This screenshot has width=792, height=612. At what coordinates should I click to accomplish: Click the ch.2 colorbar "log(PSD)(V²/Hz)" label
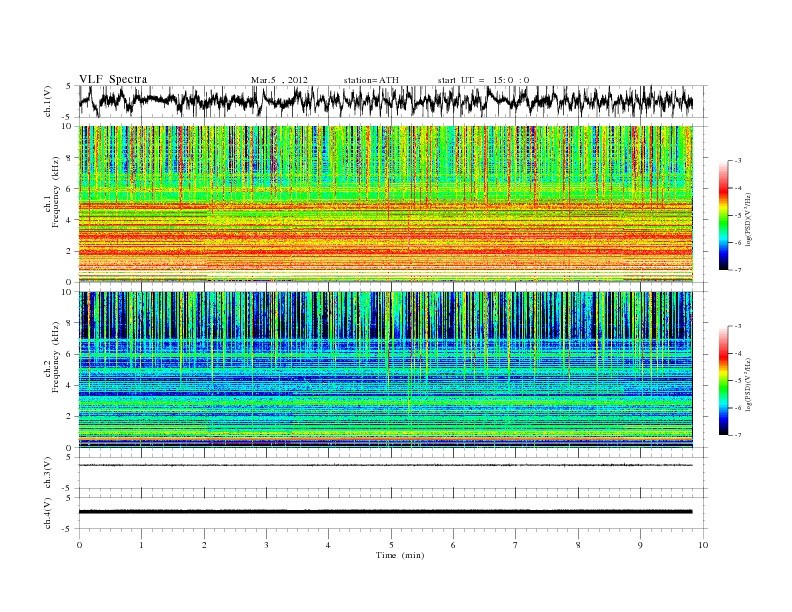[749, 384]
